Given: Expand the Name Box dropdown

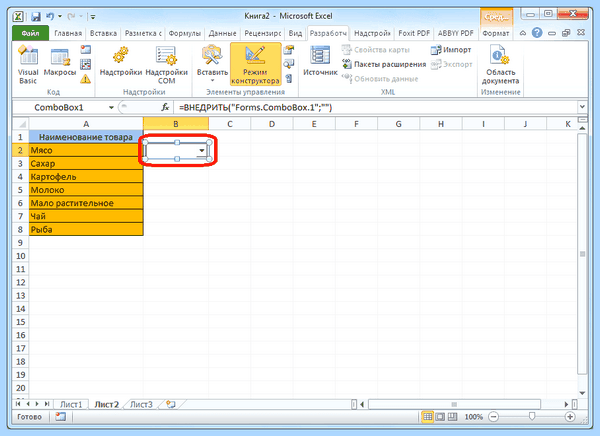Looking at the screenshot, I should pyautogui.click(x=111, y=108).
